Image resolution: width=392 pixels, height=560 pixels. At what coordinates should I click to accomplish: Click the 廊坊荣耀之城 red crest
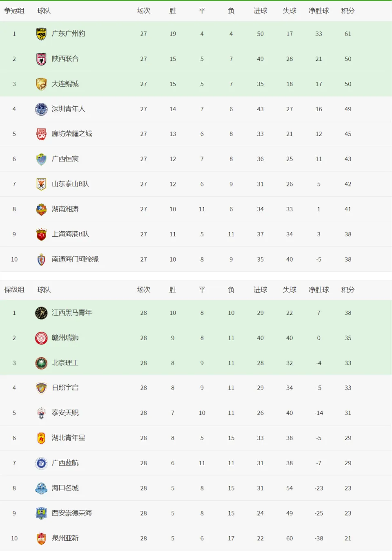41,134
